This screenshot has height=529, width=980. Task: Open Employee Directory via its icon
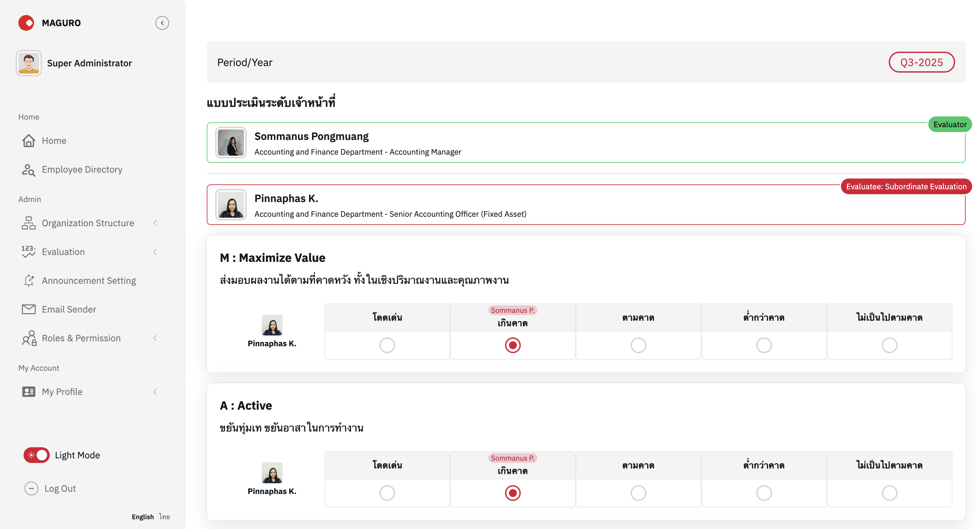coord(28,170)
